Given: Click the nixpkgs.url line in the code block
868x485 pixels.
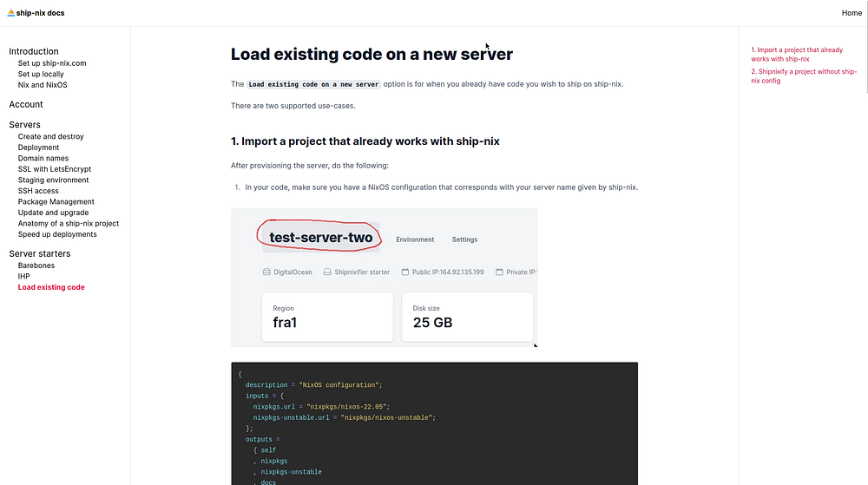Looking at the screenshot, I should point(321,407).
